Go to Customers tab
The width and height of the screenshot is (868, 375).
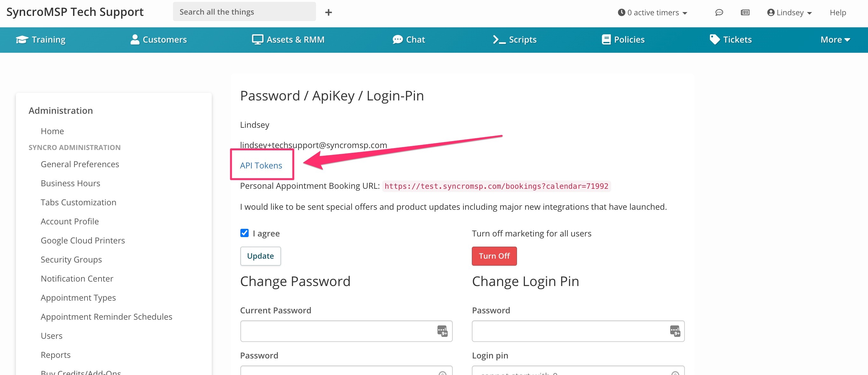(158, 39)
